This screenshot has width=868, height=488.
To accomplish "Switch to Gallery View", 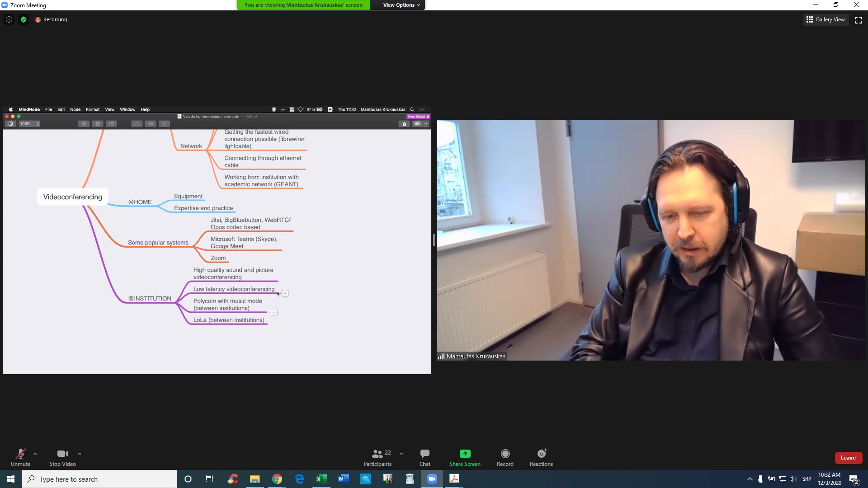I will tap(826, 19).
